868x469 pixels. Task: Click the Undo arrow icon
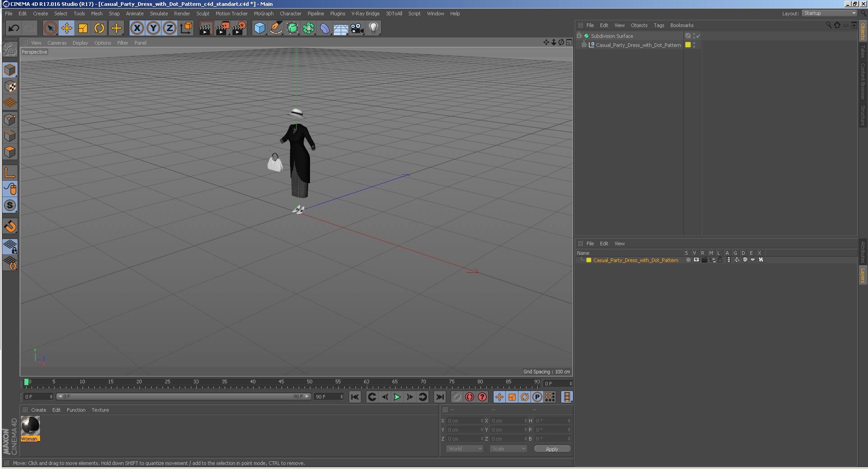[14, 28]
